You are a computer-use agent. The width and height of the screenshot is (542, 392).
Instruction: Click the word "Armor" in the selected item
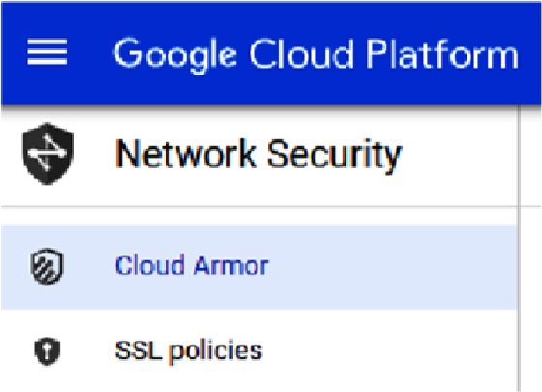pos(231,265)
